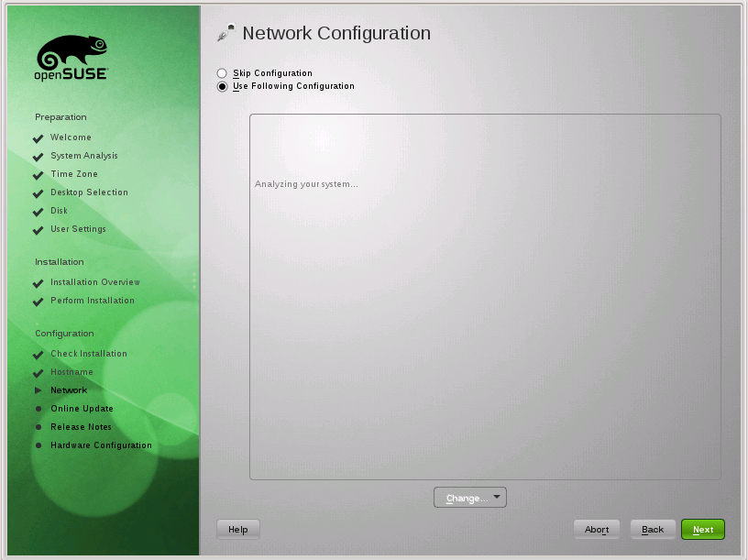Click the Hardware Configuration bullet icon
The width and height of the screenshot is (748, 560).
(38, 445)
